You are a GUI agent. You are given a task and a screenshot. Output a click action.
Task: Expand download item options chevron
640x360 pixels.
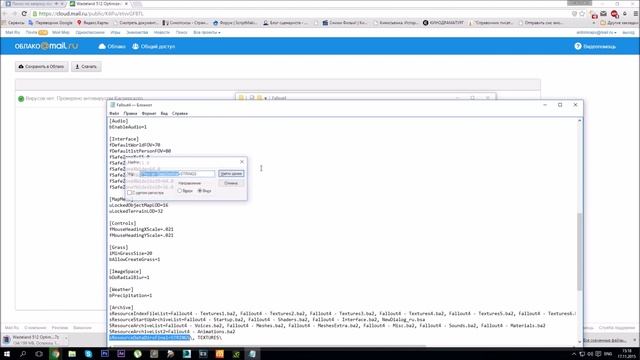pos(66,338)
